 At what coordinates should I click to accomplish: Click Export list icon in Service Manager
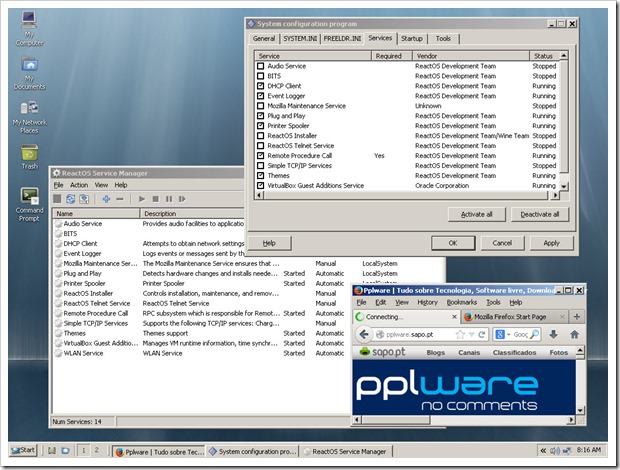84,199
